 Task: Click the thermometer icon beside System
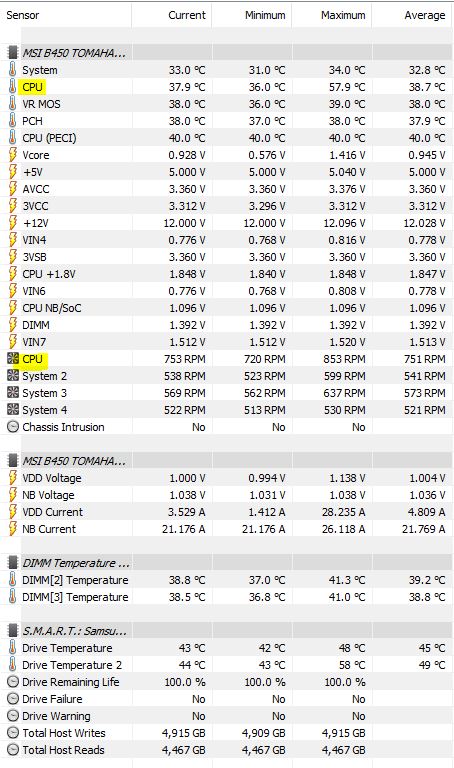[x=13, y=70]
